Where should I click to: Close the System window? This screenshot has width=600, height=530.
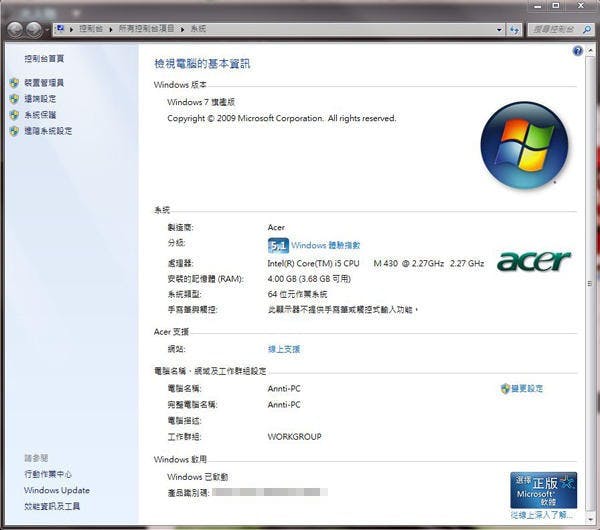click(x=581, y=6)
